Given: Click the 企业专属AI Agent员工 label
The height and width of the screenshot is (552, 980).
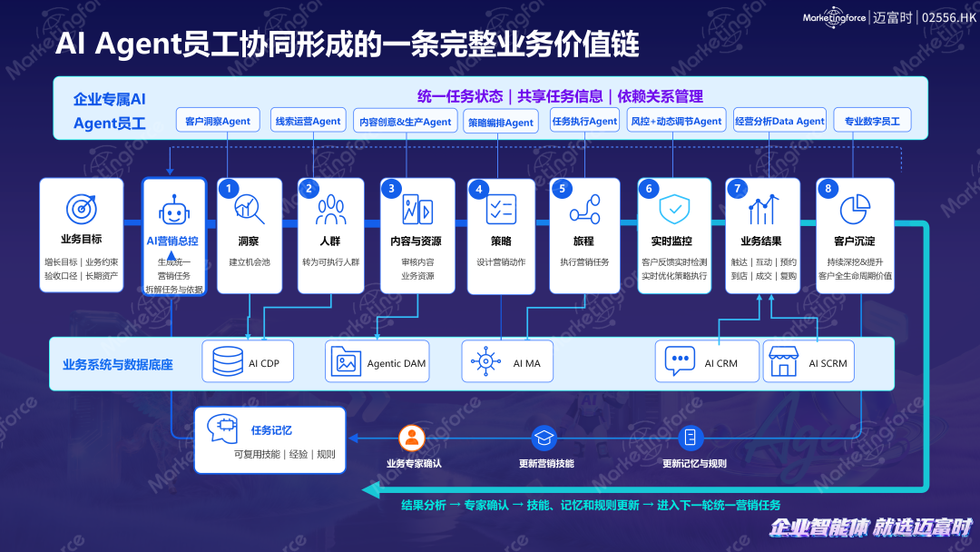Looking at the screenshot, I should pyautogui.click(x=110, y=112).
